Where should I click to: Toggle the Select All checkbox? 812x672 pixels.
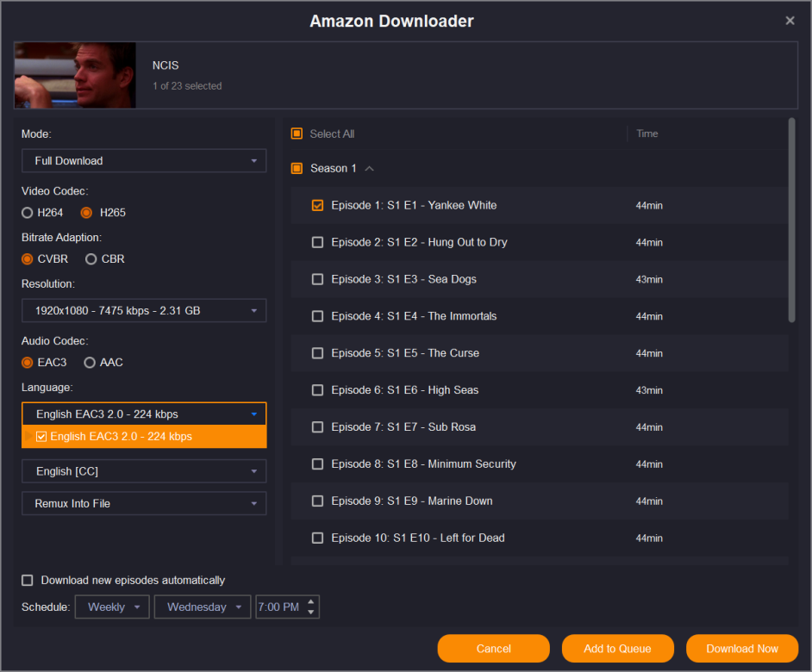[297, 134]
